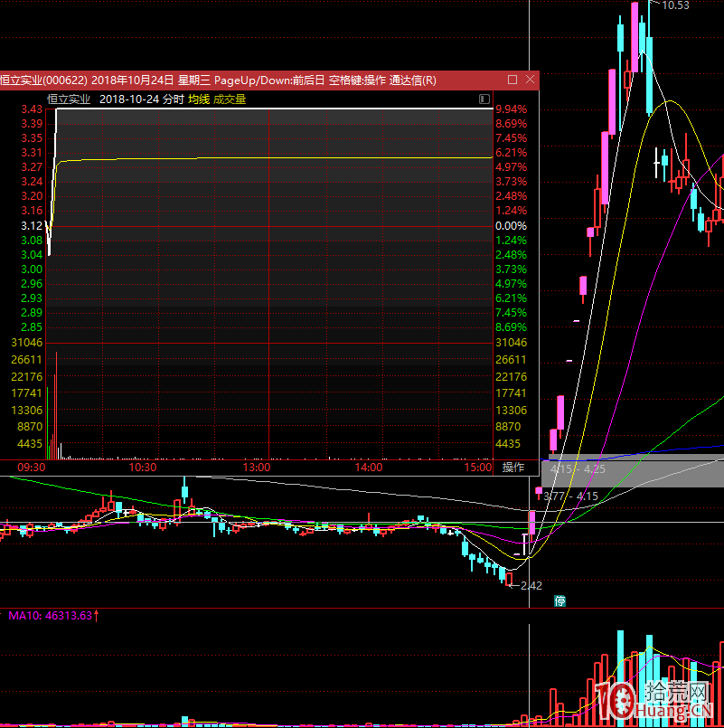Open the 操作 menu button
This screenshot has width=724, height=728.
[x=513, y=467]
